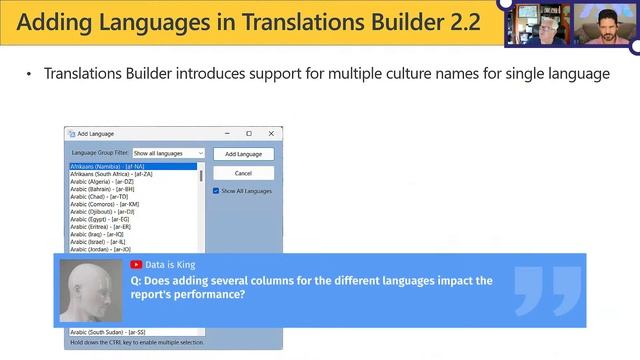The height and width of the screenshot is (360, 640).
Task: Click the YouTube logo icon
Action: click(136, 265)
